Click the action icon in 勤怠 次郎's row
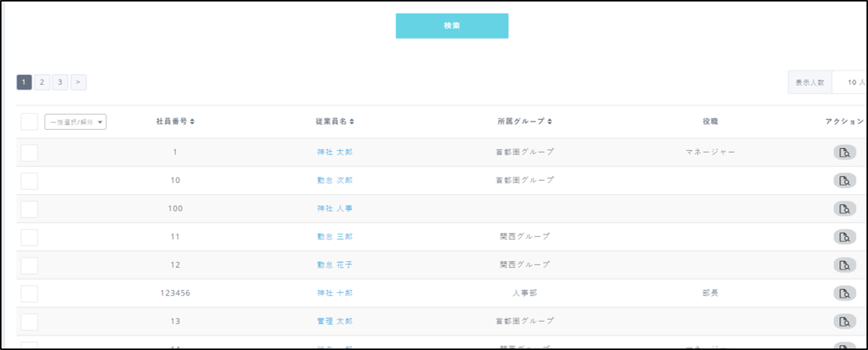This screenshot has width=868, height=350. click(844, 181)
